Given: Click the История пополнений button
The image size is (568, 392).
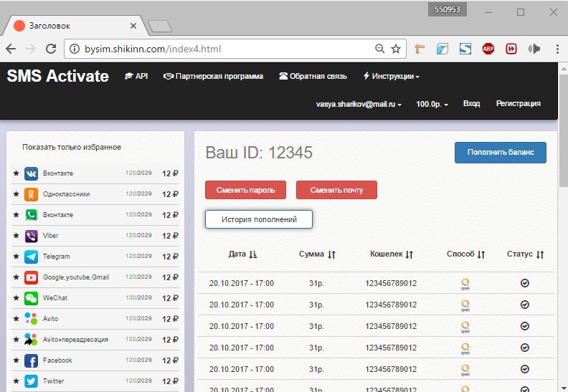Looking at the screenshot, I should [259, 219].
